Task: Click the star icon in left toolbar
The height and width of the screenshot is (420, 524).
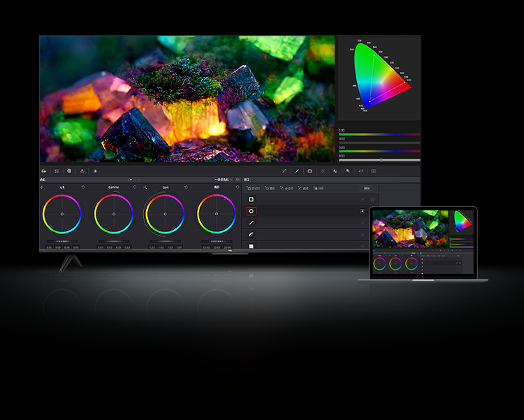Action: click(x=95, y=171)
